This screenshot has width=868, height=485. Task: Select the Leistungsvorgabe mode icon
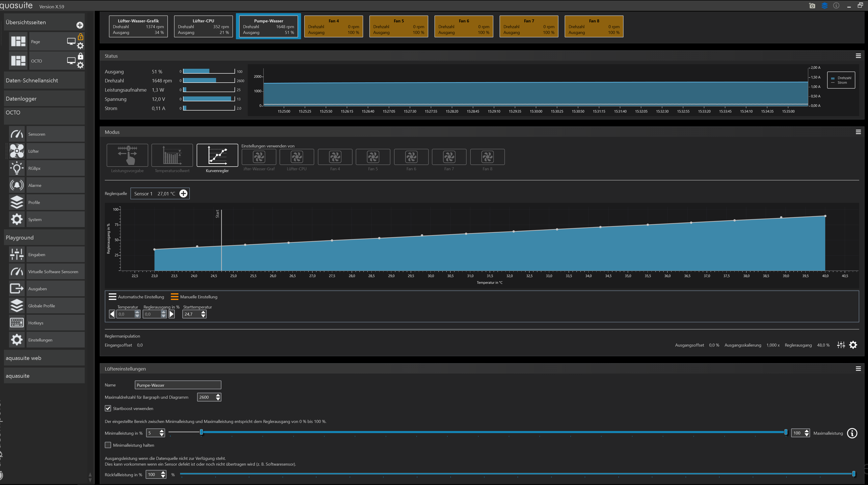[127, 155]
